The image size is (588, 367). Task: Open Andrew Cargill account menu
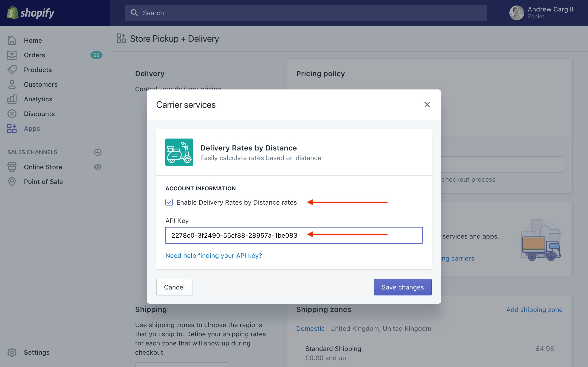click(x=541, y=13)
